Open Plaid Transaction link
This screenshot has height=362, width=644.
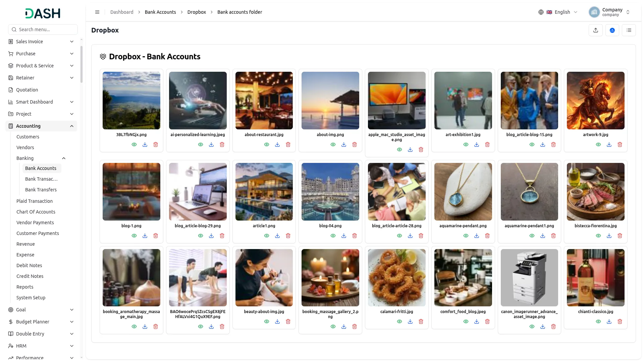(x=35, y=201)
